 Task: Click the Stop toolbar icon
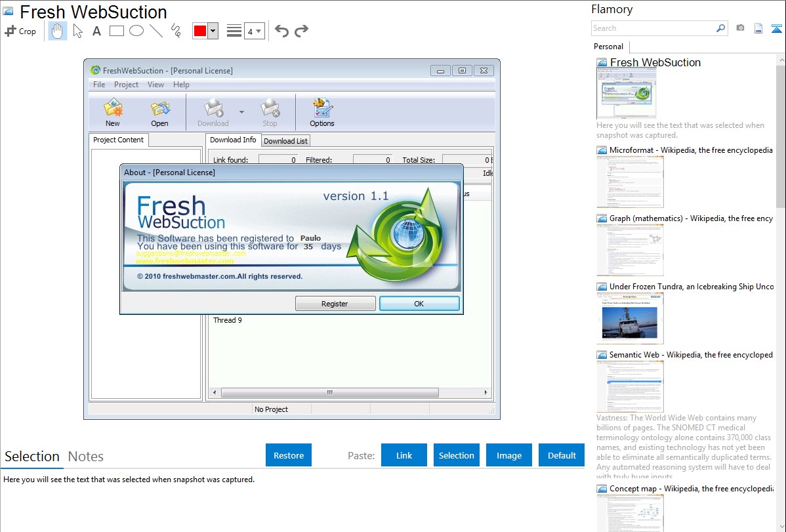coord(270,113)
